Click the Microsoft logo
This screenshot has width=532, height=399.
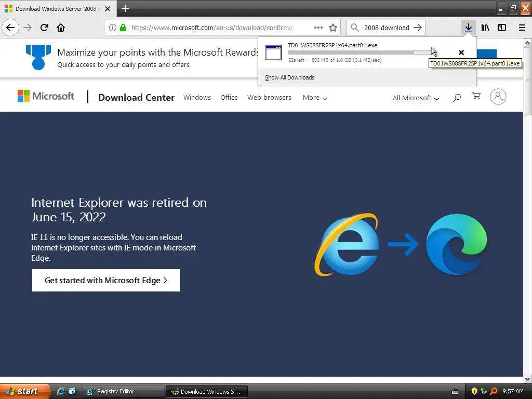point(46,96)
